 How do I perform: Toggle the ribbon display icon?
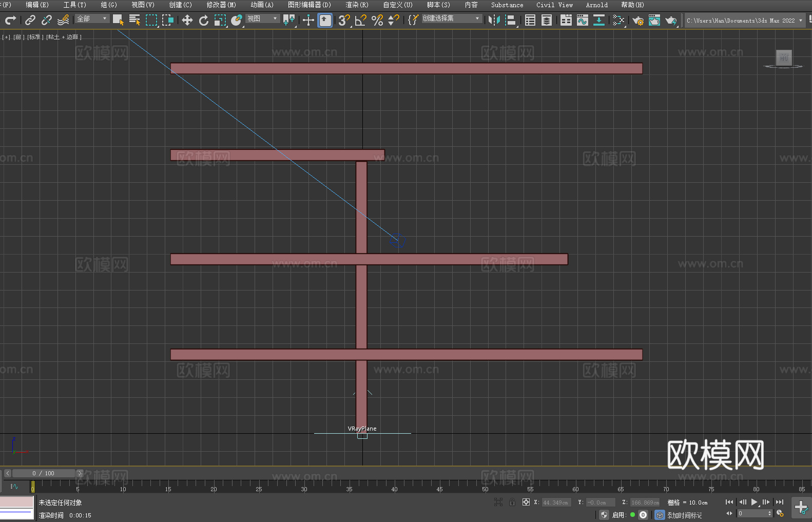(566, 20)
